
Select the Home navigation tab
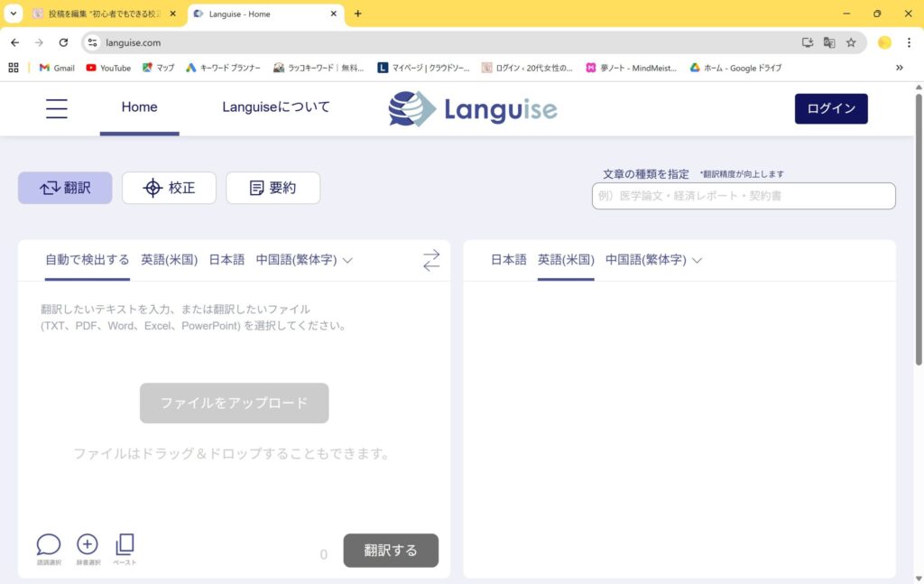click(x=140, y=107)
